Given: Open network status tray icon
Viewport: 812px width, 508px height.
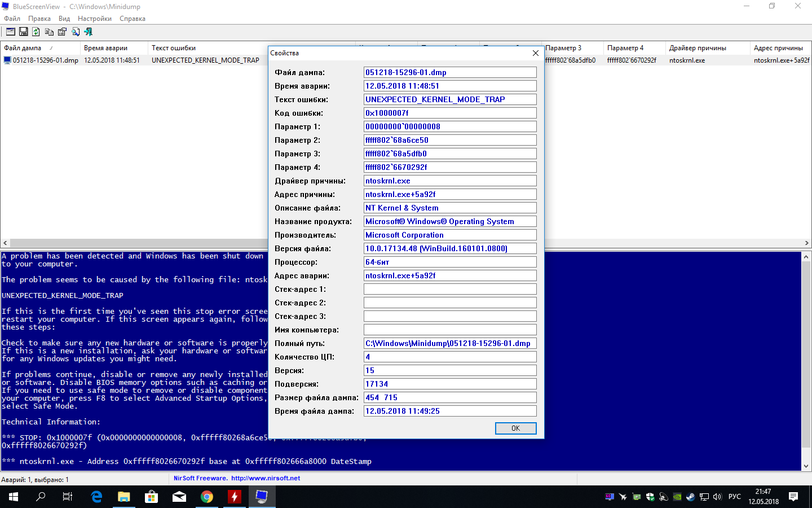Looking at the screenshot, I should [704, 497].
